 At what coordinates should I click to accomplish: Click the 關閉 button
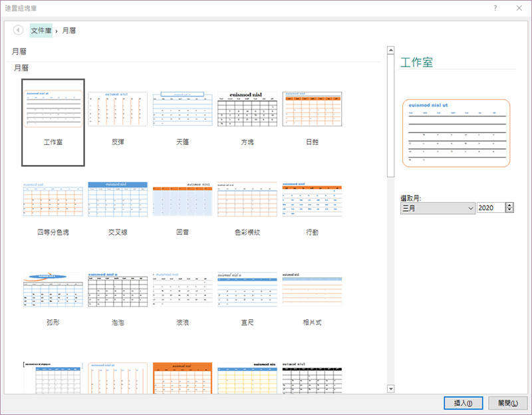(x=508, y=403)
